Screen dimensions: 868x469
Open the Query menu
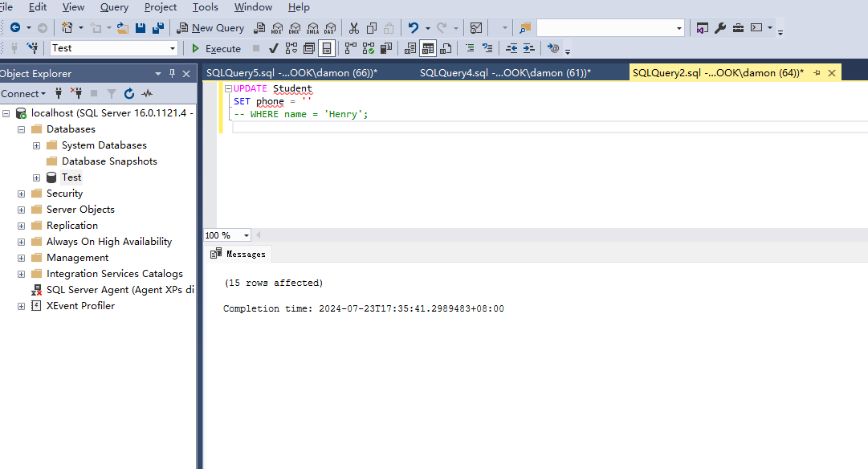114,7
